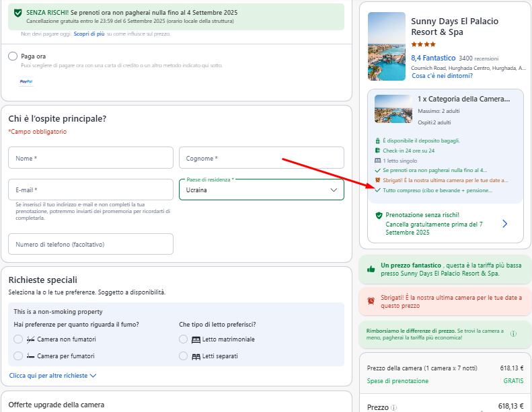Select the Paga ora radio button
This screenshot has width=532, height=412.
click(x=13, y=56)
